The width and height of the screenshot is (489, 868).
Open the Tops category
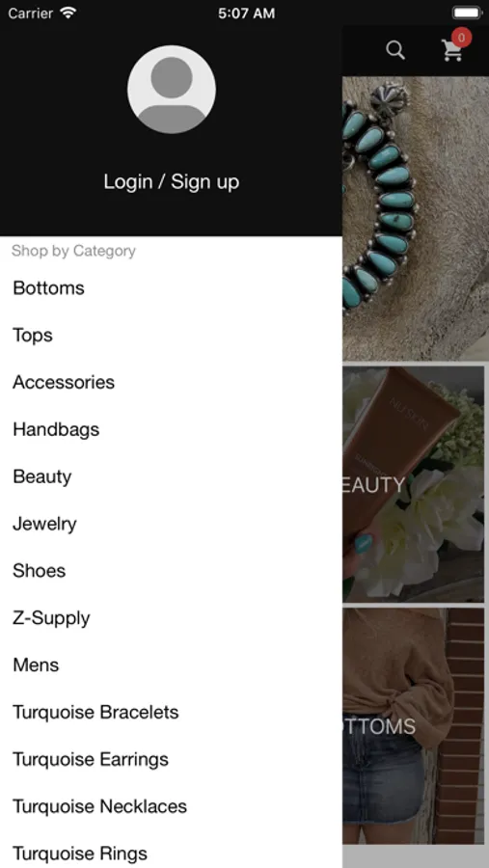click(171, 335)
